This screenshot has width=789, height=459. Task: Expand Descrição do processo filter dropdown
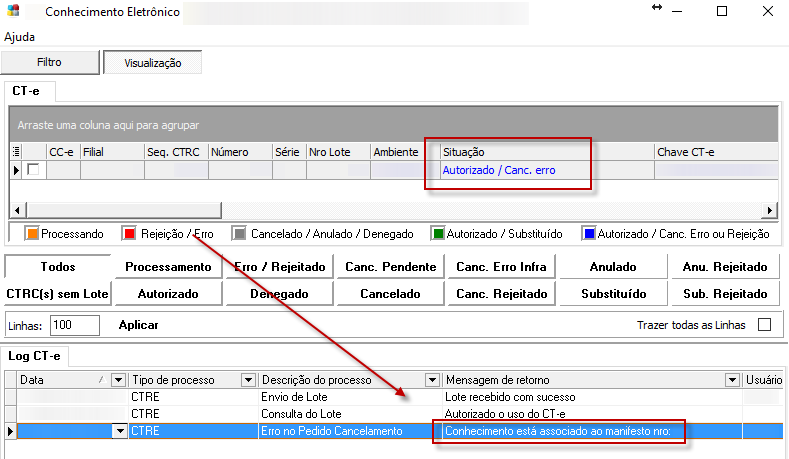tap(432, 380)
